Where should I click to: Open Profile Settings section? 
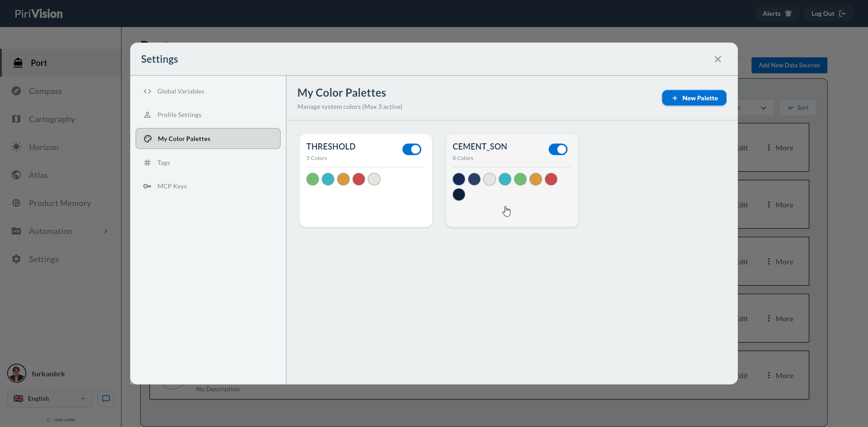[x=208, y=115]
